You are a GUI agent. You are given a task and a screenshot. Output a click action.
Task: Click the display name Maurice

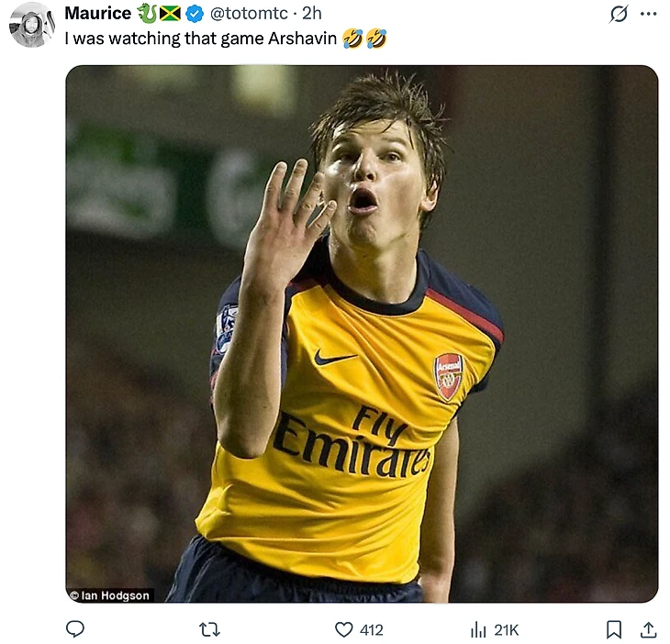click(x=97, y=14)
